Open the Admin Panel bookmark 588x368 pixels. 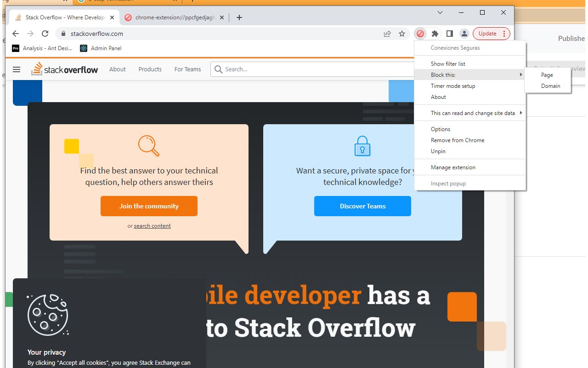tap(101, 48)
